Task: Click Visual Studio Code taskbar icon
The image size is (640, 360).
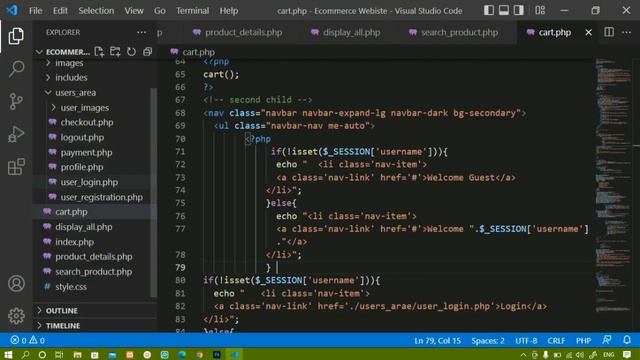Action: (x=234, y=355)
